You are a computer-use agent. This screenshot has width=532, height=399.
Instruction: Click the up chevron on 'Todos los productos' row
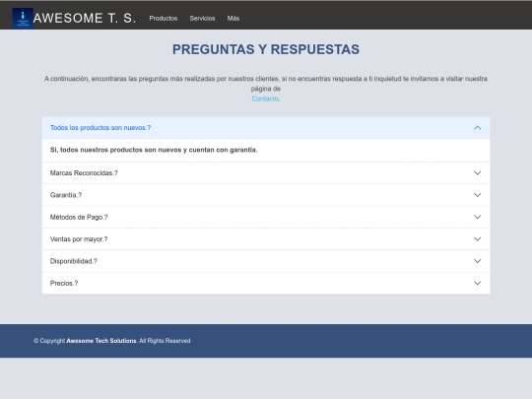coord(477,127)
